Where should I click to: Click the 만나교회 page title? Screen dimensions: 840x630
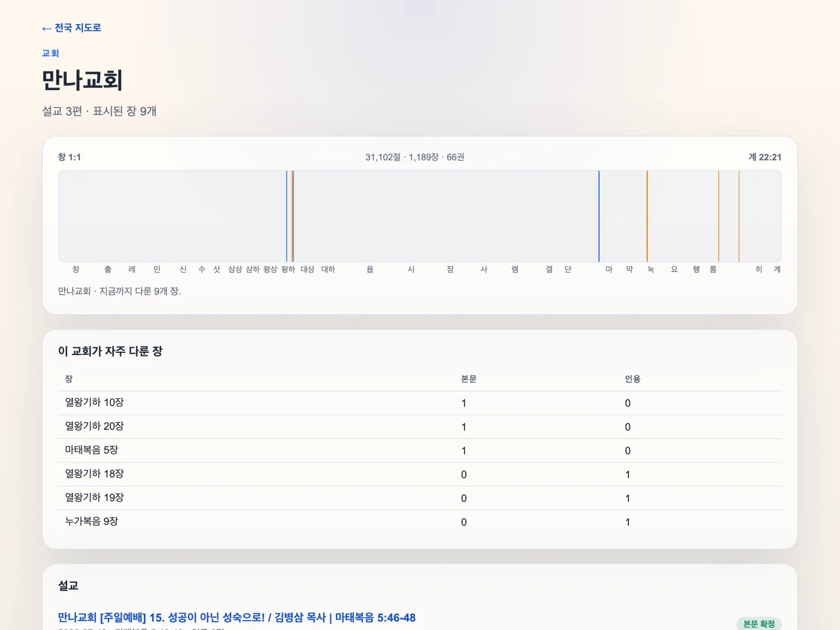(x=82, y=80)
